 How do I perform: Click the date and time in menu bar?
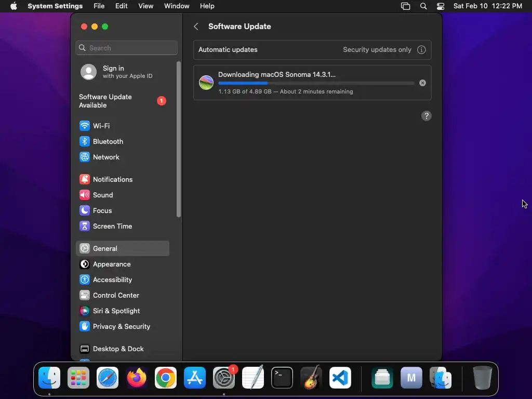click(487, 6)
